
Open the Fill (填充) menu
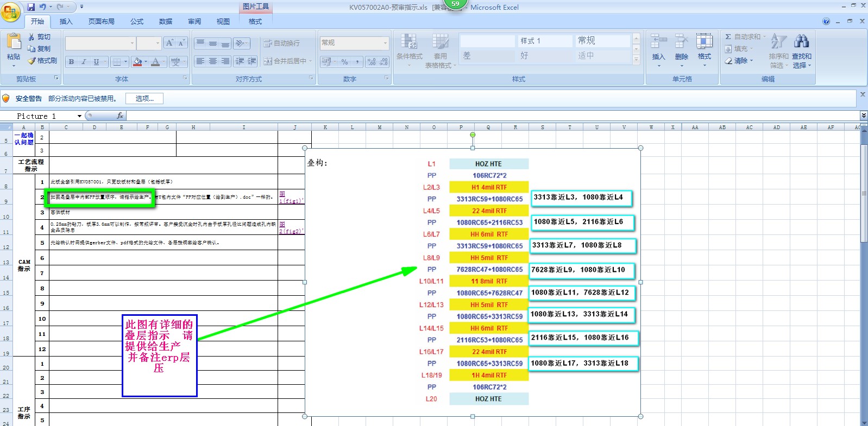(x=738, y=49)
